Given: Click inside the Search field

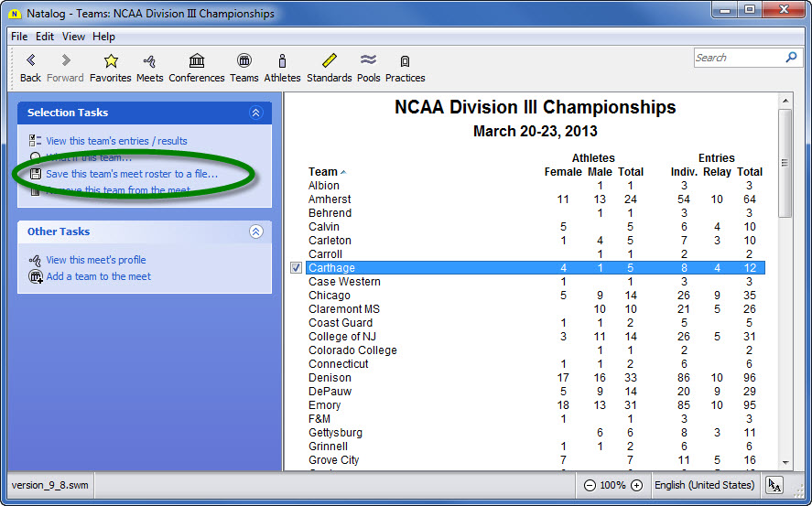Looking at the screenshot, I should [x=738, y=58].
